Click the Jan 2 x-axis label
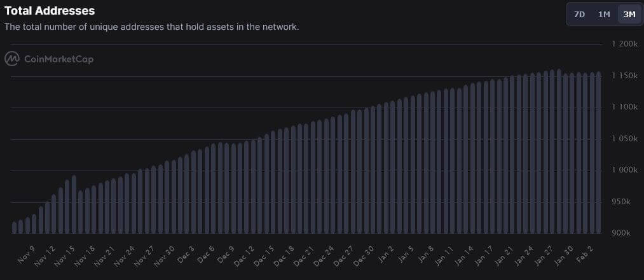The width and height of the screenshot is (644, 280). coord(387,254)
